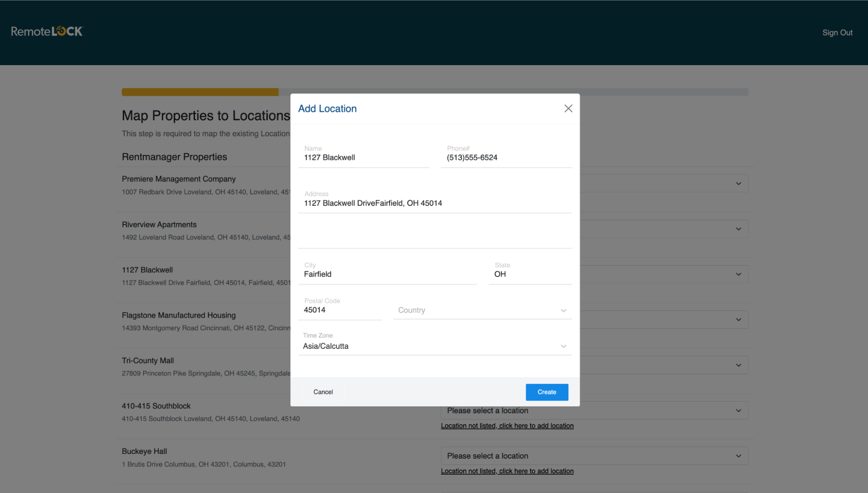Select the Name field showing 1127 Blackwell
This screenshot has width=868, height=493.
coord(363,157)
